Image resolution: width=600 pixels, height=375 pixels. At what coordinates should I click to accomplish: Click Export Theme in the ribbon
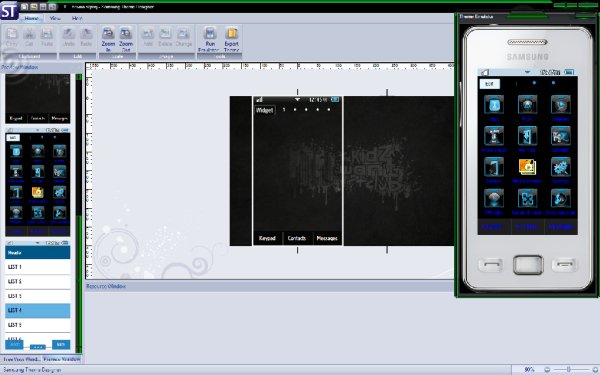(x=232, y=39)
